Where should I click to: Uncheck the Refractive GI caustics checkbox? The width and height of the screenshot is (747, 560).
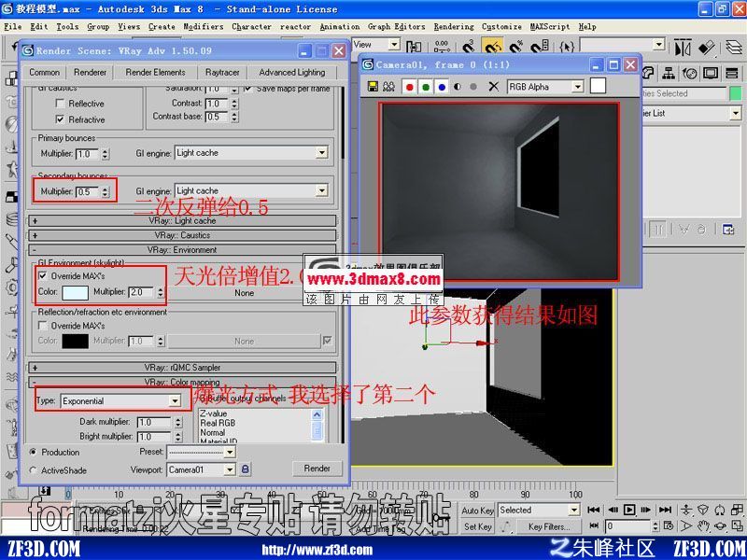60,119
